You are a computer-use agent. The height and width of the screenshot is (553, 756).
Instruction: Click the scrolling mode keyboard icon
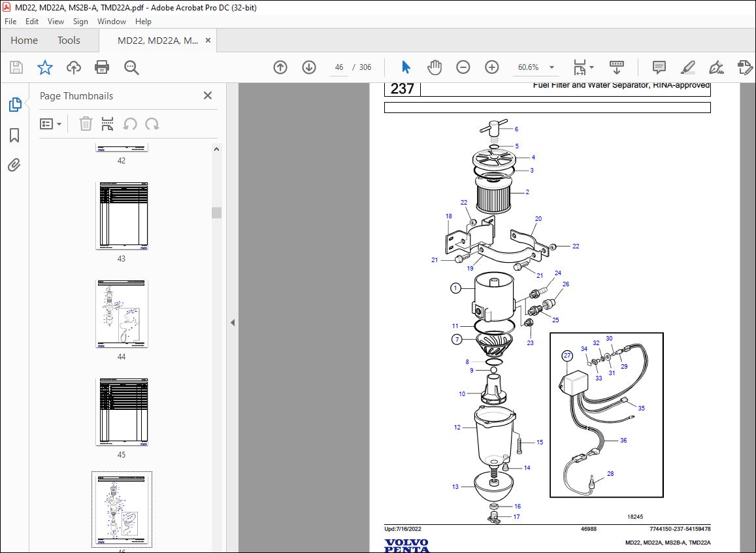click(617, 67)
